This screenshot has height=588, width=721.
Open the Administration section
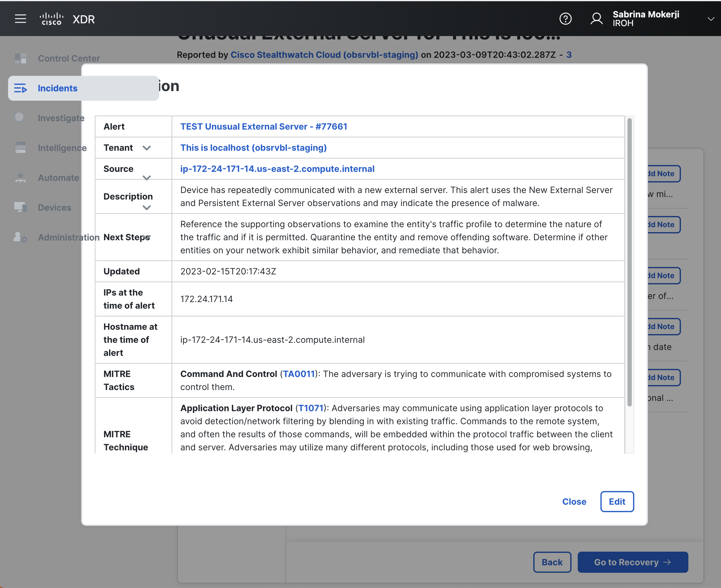(x=20, y=237)
